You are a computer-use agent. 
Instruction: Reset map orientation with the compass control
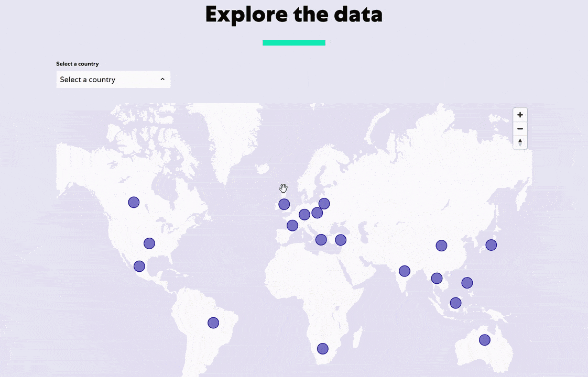(520, 142)
